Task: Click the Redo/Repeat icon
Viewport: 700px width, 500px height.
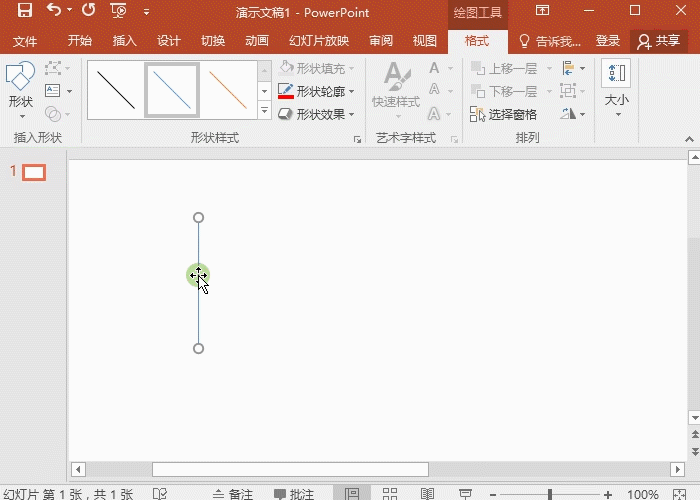Action: coord(88,10)
